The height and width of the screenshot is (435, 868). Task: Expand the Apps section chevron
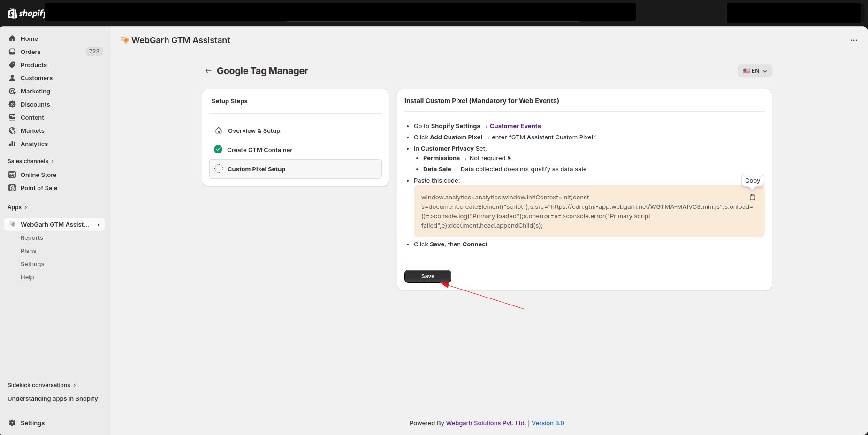coord(26,207)
